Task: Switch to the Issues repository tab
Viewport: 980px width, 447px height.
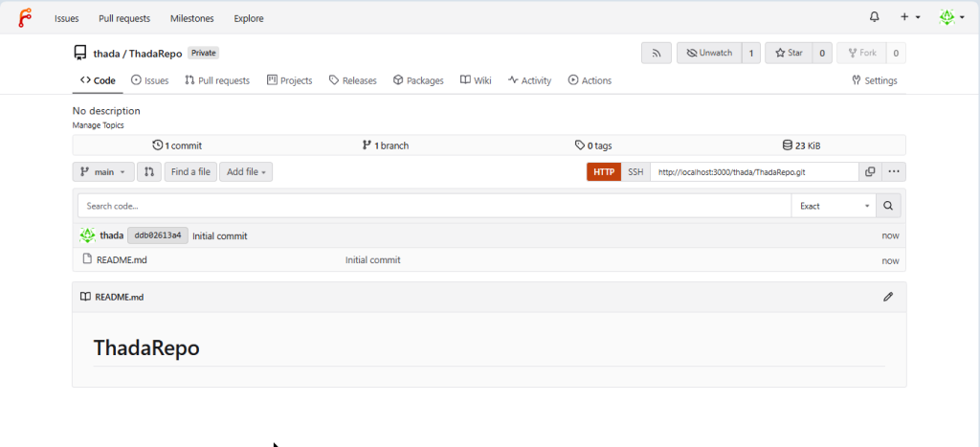Action: 149,80
